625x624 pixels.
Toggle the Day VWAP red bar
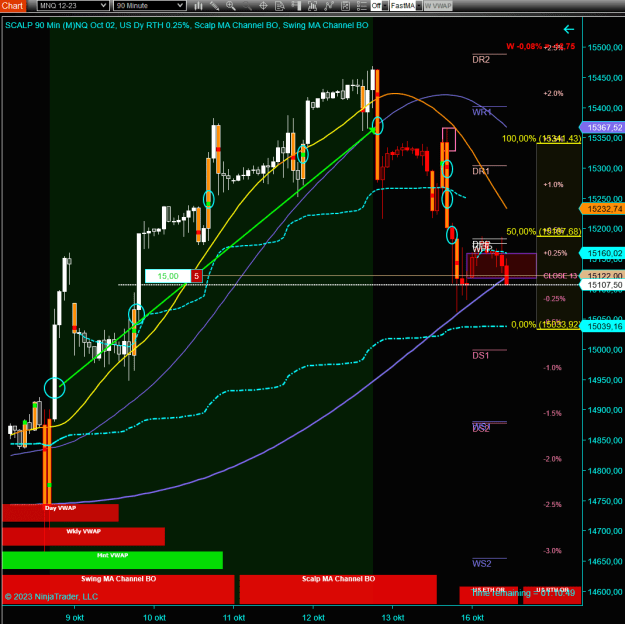pyautogui.click(x=61, y=513)
